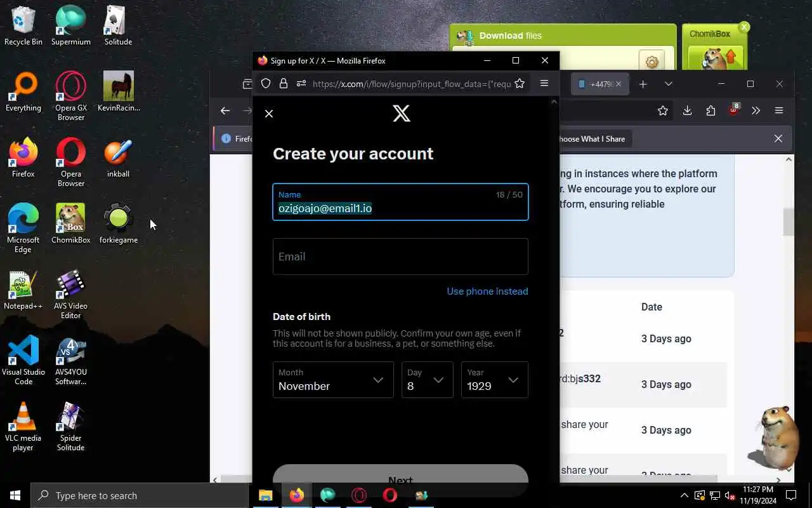This screenshot has width=812, height=508.
Task: Open KevinRacing desktop icon
Action: (119, 91)
